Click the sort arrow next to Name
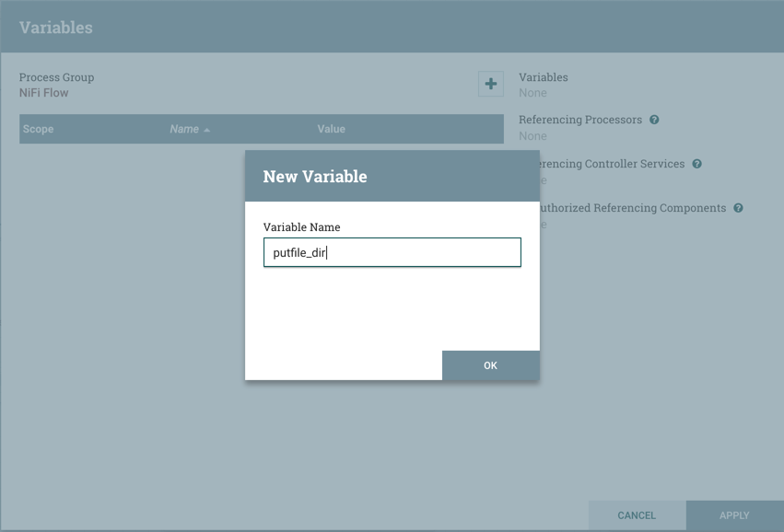The width and height of the screenshot is (784, 532). click(x=207, y=130)
